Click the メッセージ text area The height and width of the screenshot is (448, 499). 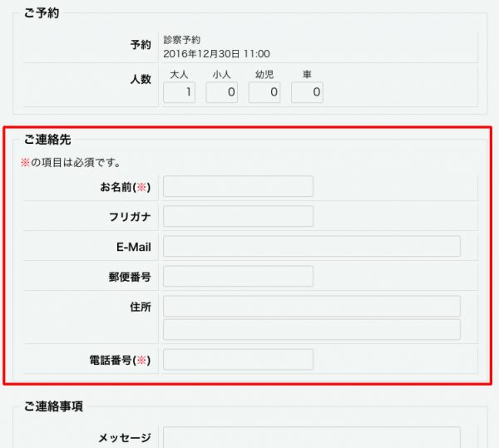(x=312, y=437)
